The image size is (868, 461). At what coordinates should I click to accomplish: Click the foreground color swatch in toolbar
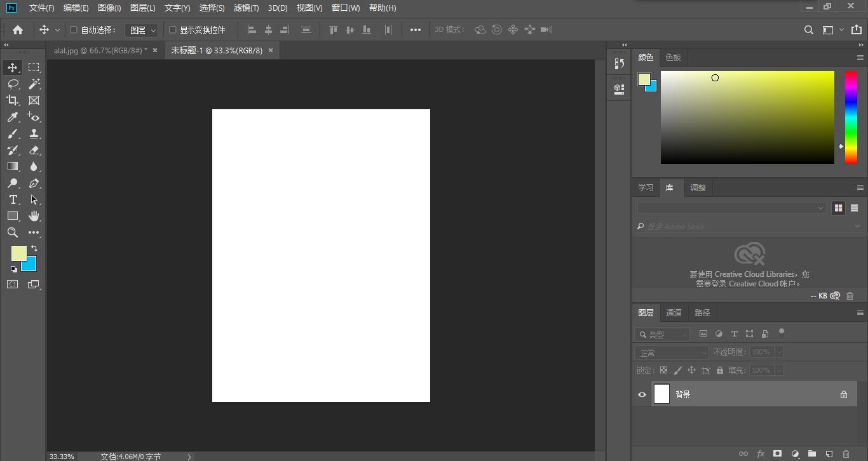18,253
